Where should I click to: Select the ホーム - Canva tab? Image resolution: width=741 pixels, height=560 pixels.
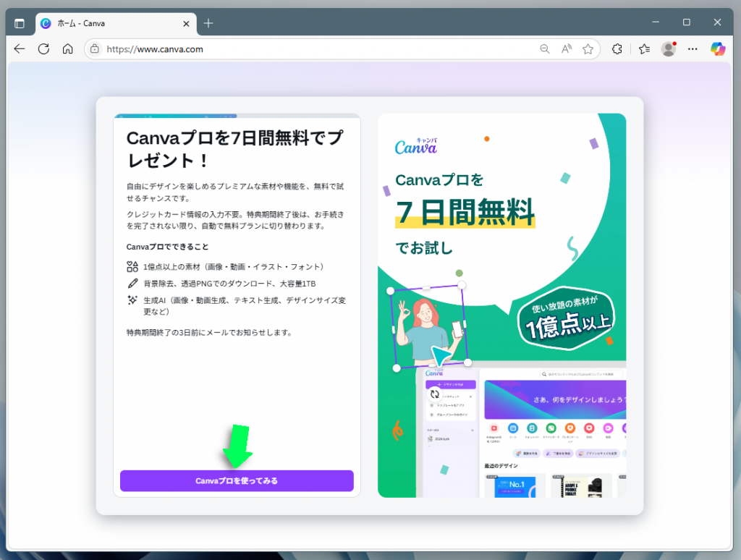(109, 22)
